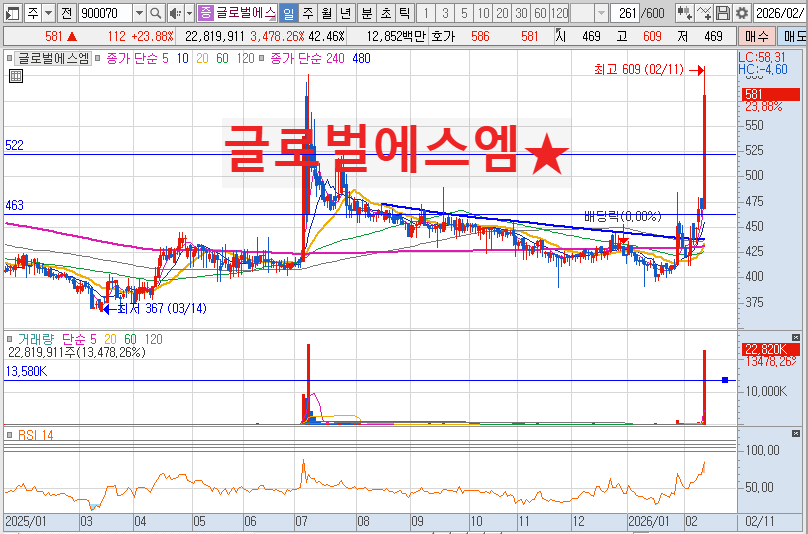Choose interval 10 button
The width and height of the screenshot is (808, 534).
(x=483, y=13)
